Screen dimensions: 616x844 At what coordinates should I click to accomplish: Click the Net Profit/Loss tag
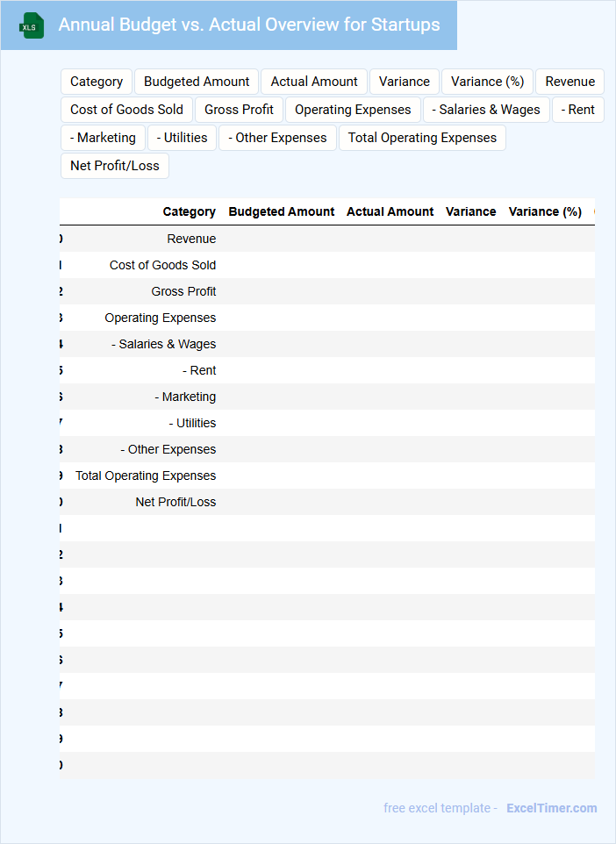tap(115, 166)
